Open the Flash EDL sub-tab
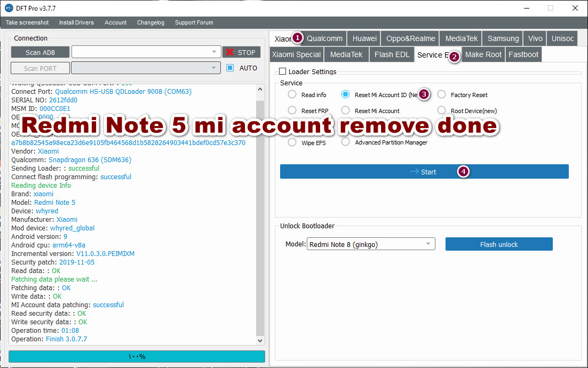 pyautogui.click(x=392, y=55)
